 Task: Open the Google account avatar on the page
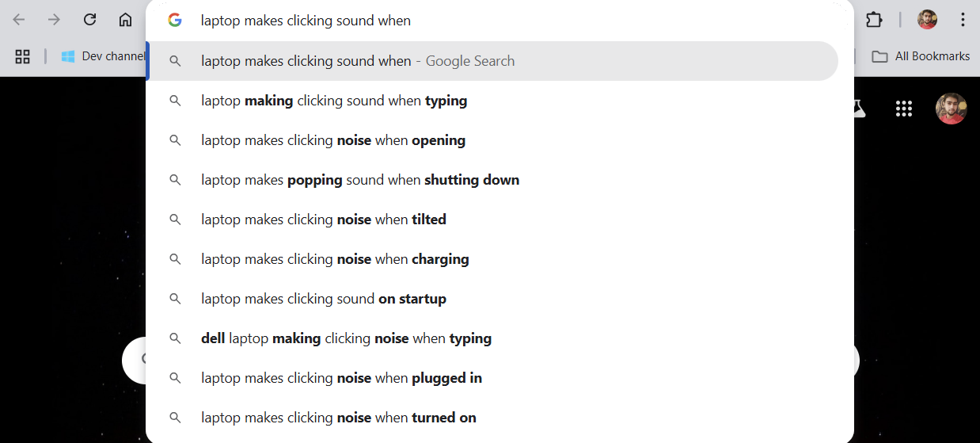[951, 109]
